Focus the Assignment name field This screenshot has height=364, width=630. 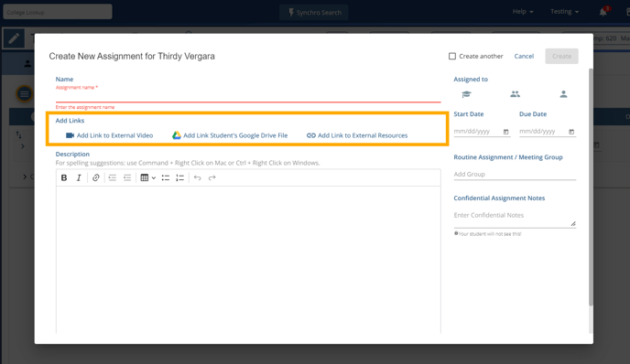tap(248, 96)
